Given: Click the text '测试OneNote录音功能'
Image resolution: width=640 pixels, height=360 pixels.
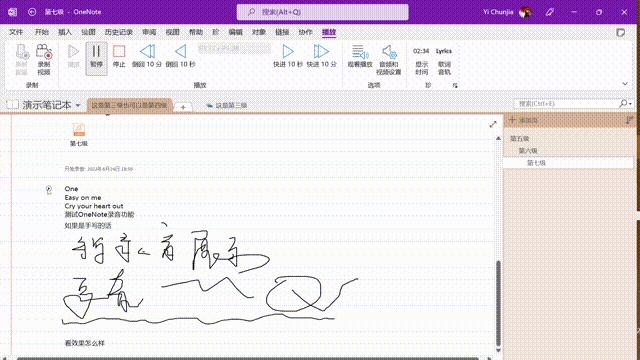Looking at the screenshot, I should pyautogui.click(x=99, y=214).
